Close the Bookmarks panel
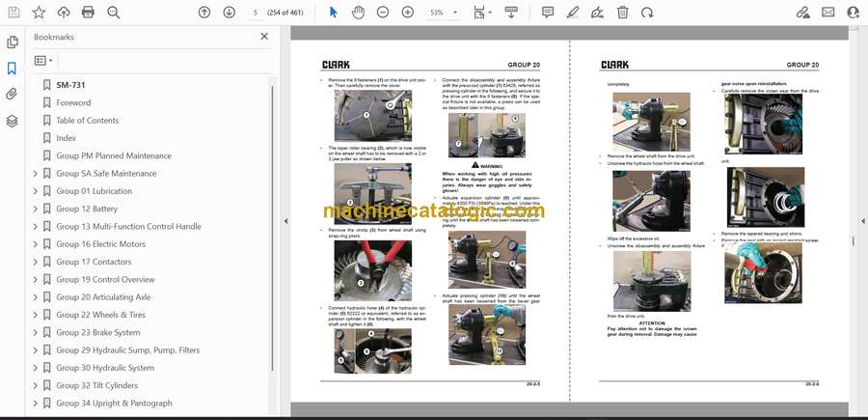 coord(264,37)
